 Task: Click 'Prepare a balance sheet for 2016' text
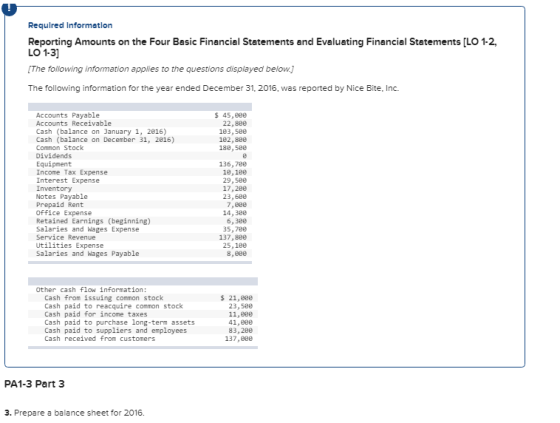tap(79, 413)
